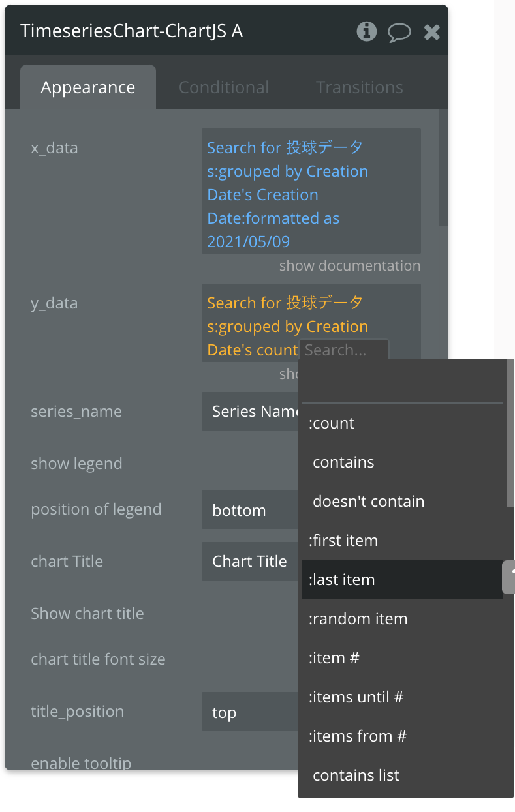
Task: Pick doesn't contain from the list
Action: click(368, 502)
